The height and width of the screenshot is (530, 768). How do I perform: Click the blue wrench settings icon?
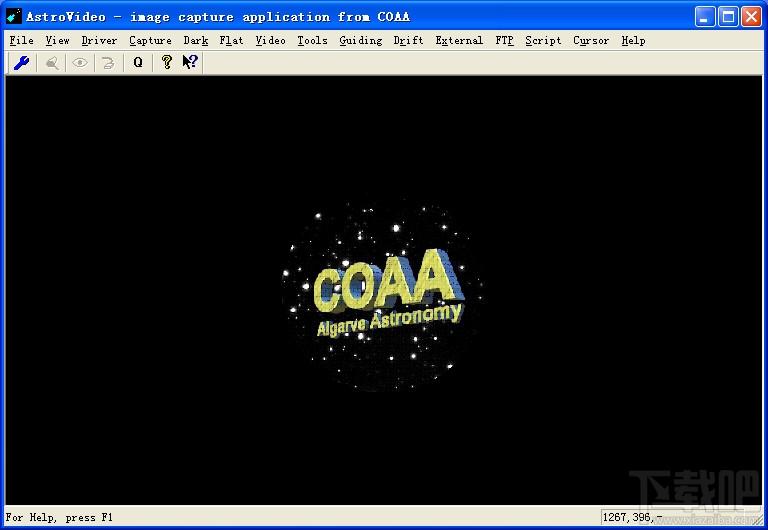coord(22,63)
